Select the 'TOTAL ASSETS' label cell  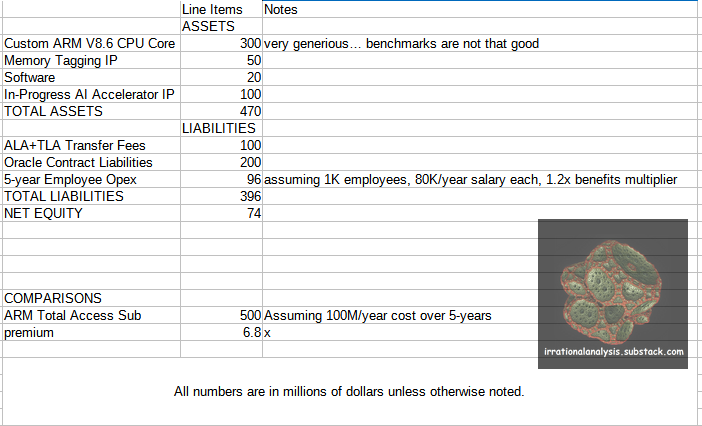[x=91, y=111]
